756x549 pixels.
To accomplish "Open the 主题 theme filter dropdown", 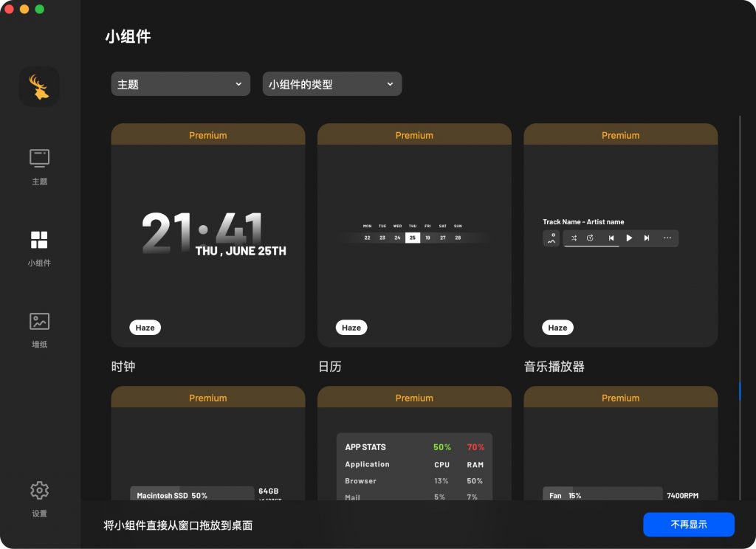I will 180,83.
